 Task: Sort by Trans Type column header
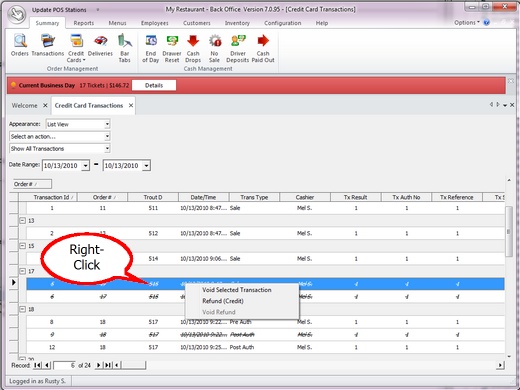tap(254, 197)
